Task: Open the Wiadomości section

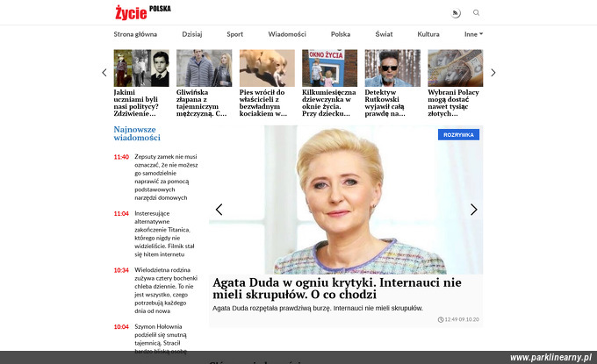Action: 287,34
